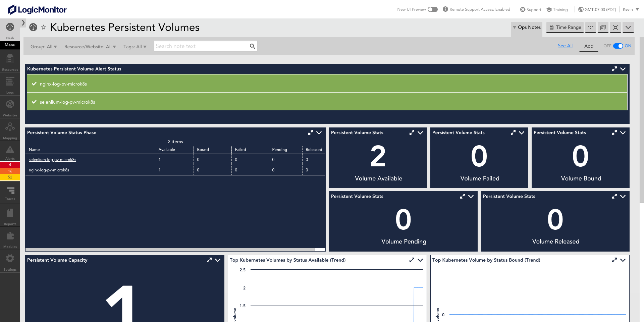This screenshot has width=644, height=322.
Task: Click the LogicMonitor logo
Action: 37,9
